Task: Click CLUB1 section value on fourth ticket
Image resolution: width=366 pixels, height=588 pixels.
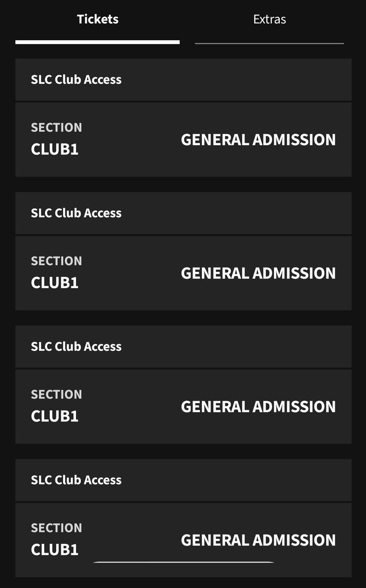Action: coord(54,550)
